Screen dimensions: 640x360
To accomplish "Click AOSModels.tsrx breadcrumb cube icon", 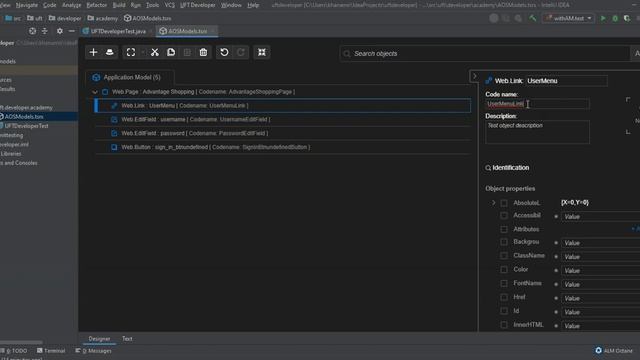I will tap(127, 18).
